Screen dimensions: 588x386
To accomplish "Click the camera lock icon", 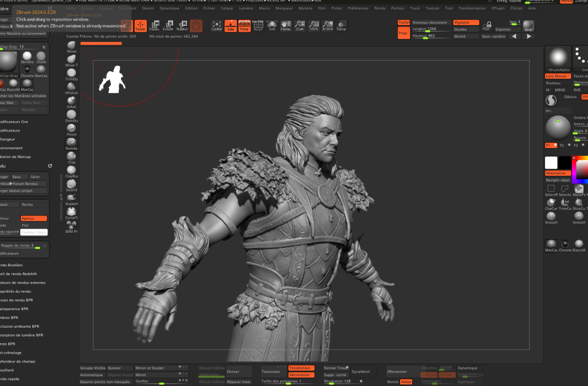I will click(487, 26).
